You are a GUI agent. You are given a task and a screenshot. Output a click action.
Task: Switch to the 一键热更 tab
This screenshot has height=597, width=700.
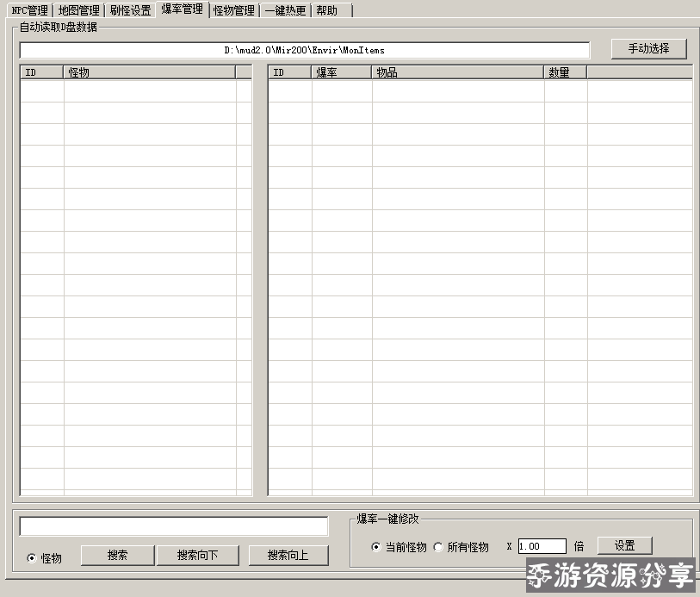coord(285,11)
